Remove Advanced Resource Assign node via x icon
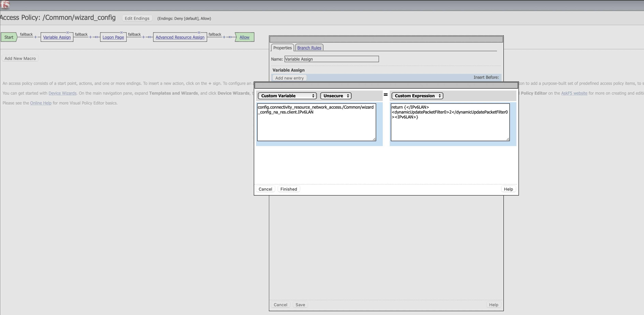This screenshot has width=644, height=315. pos(199,33)
